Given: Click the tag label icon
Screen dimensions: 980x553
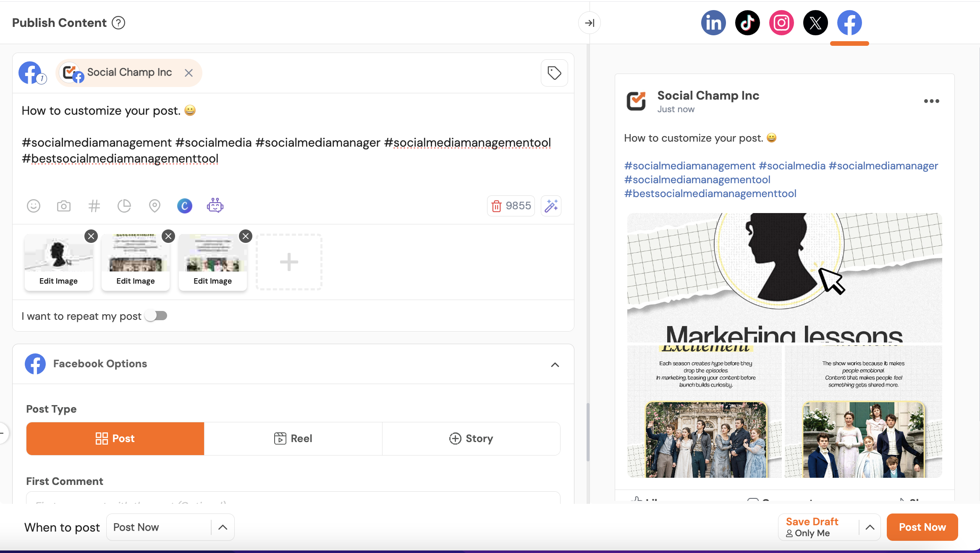Looking at the screenshot, I should coord(554,73).
